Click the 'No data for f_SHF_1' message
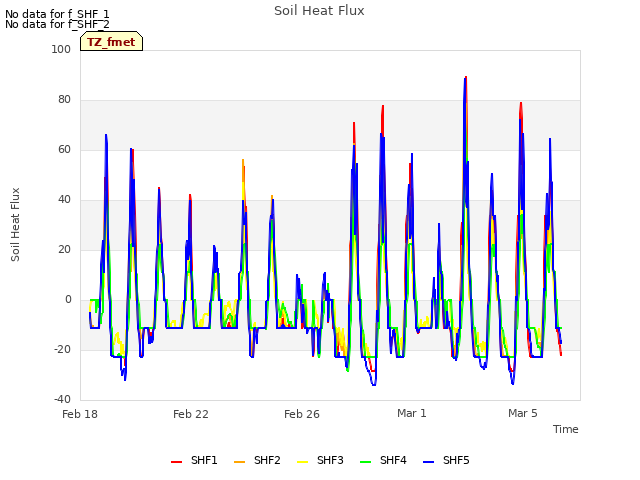 click(57, 14)
